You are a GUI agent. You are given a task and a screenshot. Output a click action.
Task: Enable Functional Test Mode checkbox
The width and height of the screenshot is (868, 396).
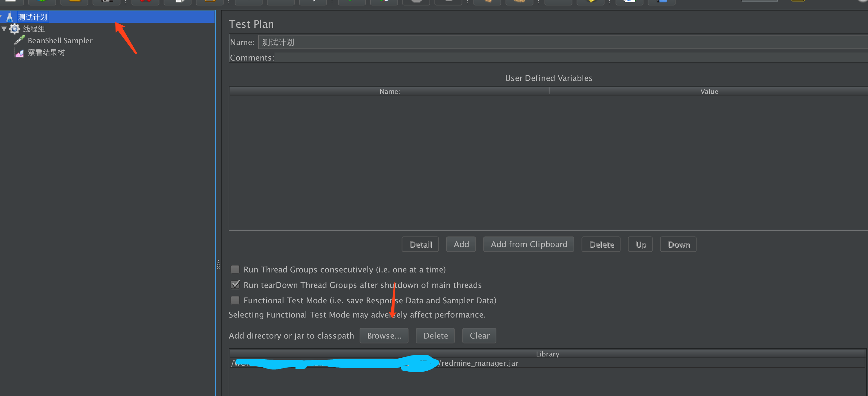coord(235,300)
